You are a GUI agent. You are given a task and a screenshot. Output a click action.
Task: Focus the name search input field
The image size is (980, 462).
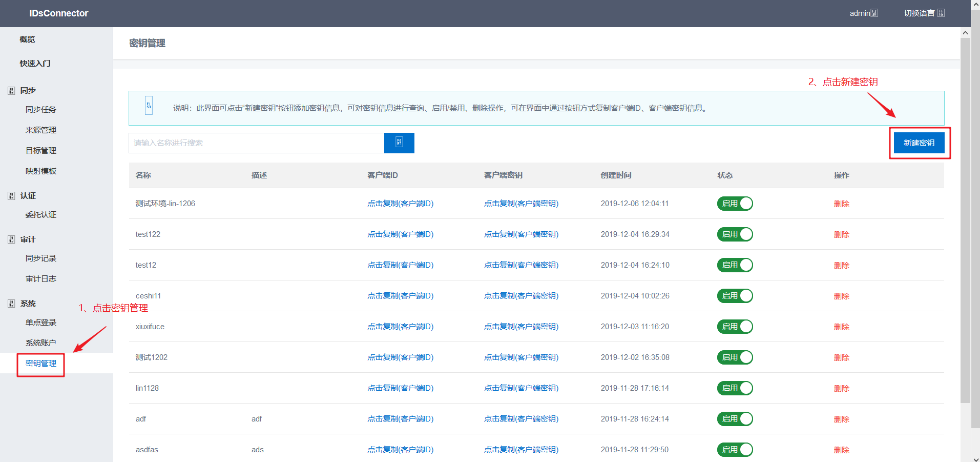pos(256,143)
